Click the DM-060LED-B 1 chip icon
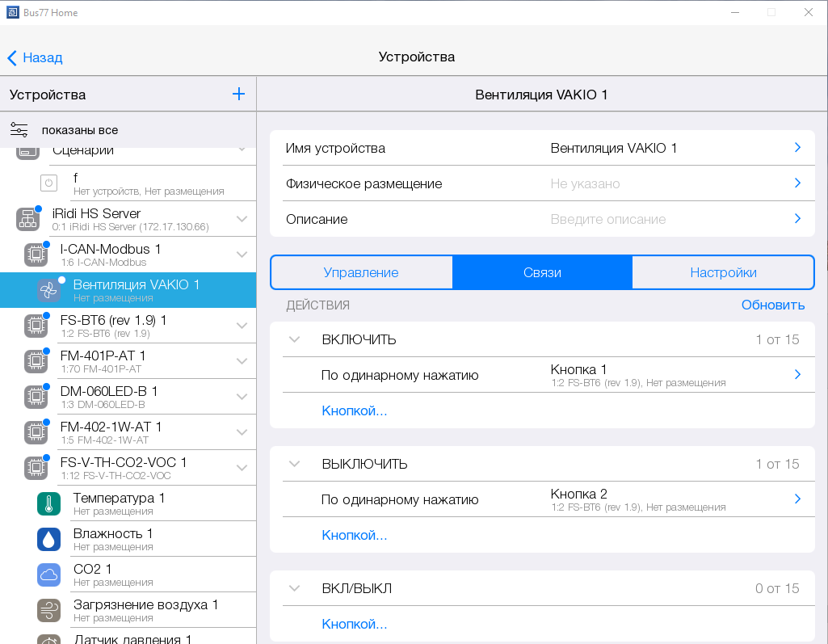 tap(36, 396)
